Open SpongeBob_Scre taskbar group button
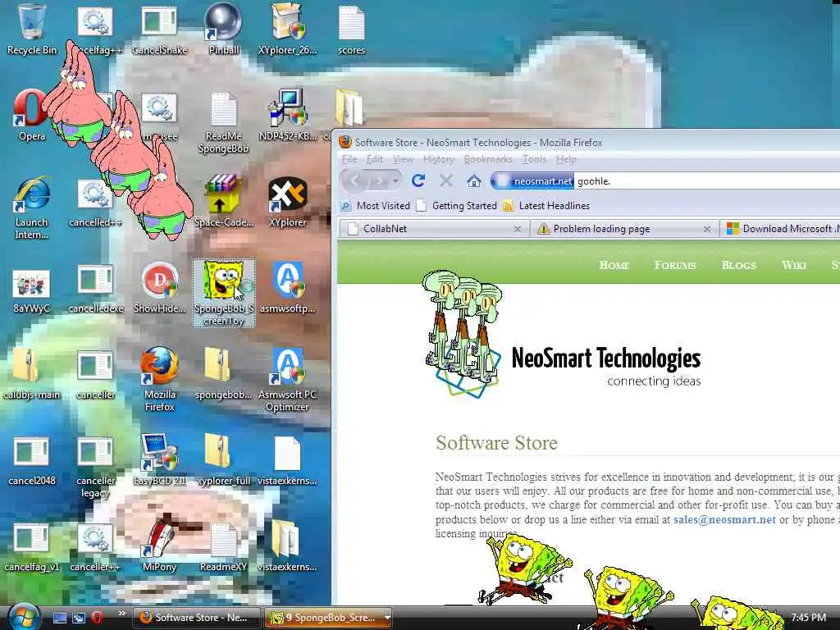This screenshot has width=840, height=630. click(x=330, y=618)
